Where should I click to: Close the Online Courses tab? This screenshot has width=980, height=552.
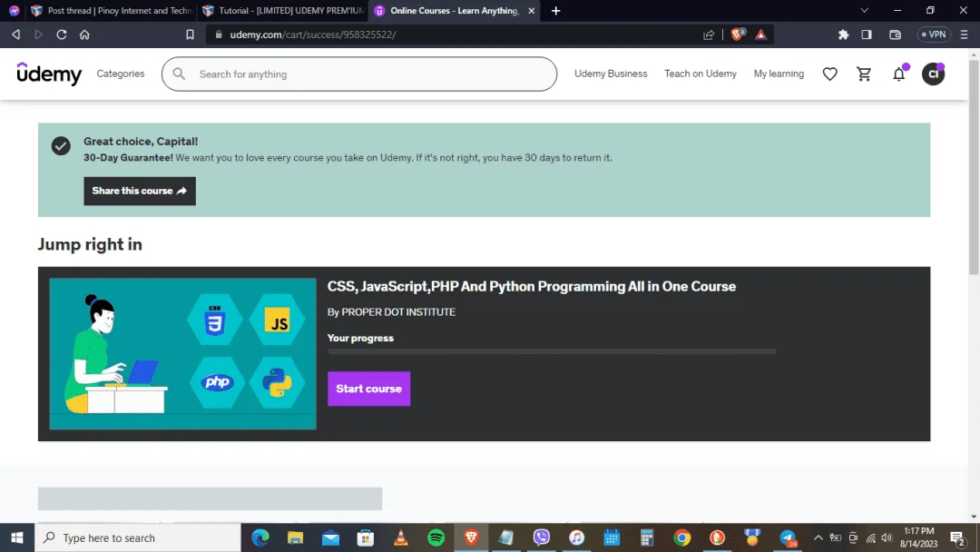coord(531,11)
